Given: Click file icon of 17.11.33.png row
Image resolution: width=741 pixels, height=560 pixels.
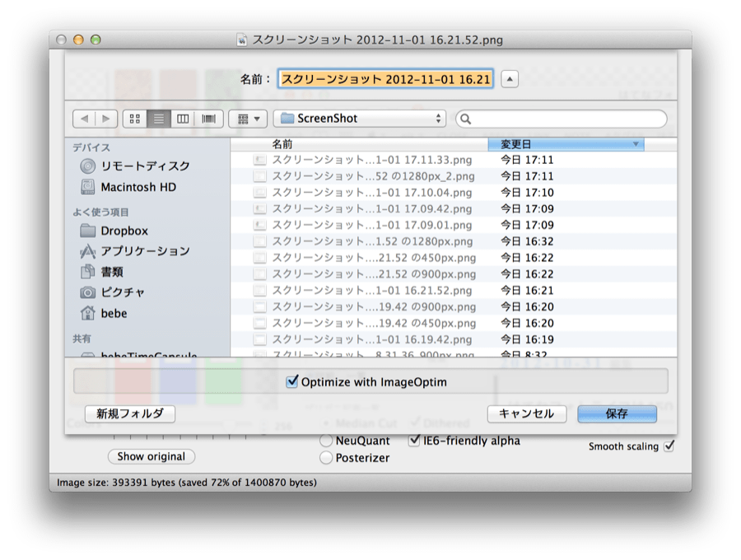Looking at the screenshot, I should coord(259,161).
